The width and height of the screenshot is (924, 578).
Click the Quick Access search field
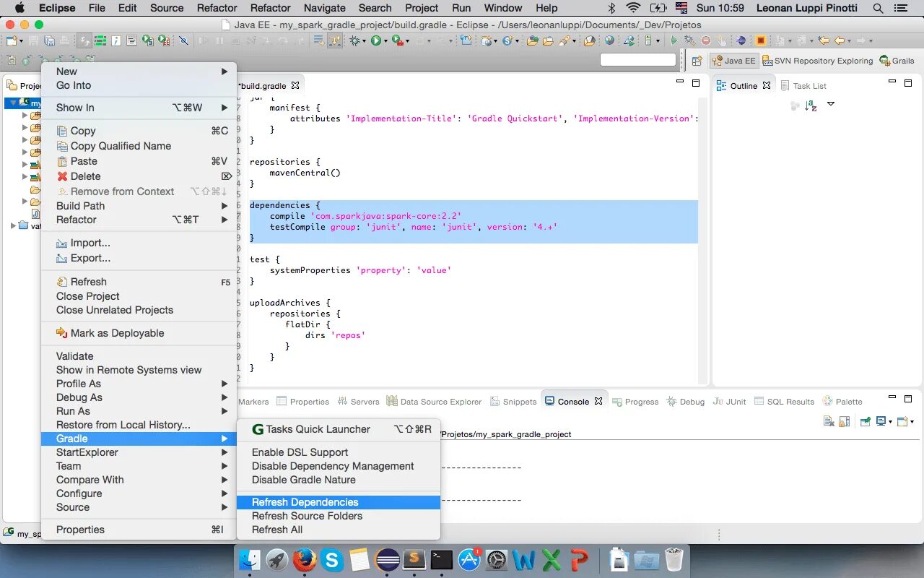pyautogui.click(x=638, y=60)
